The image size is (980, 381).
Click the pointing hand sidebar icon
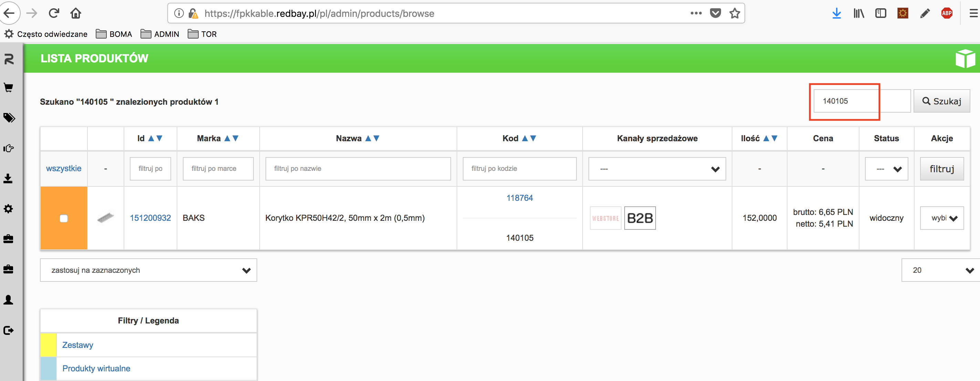[8, 148]
